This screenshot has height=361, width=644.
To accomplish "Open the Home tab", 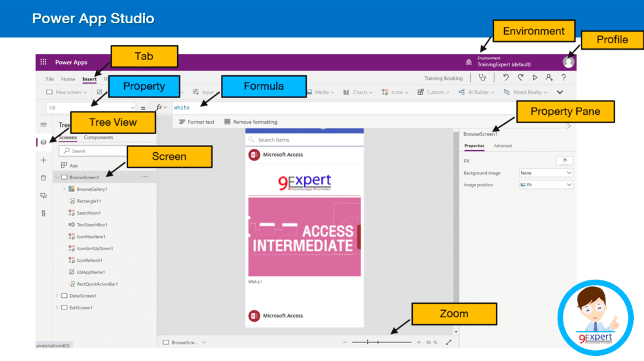I will tap(68, 79).
